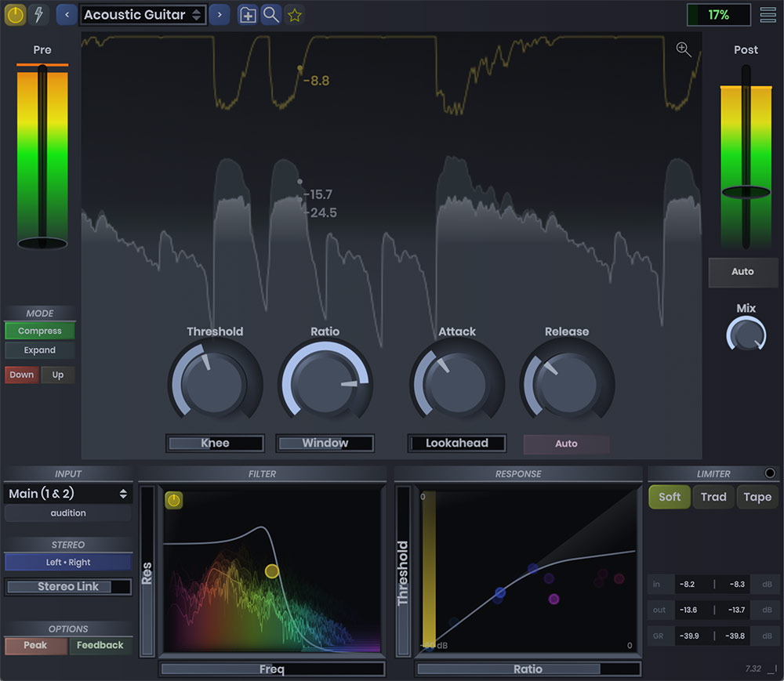This screenshot has height=681, width=784.
Task: Toggle the filter power button
Action: point(173,500)
